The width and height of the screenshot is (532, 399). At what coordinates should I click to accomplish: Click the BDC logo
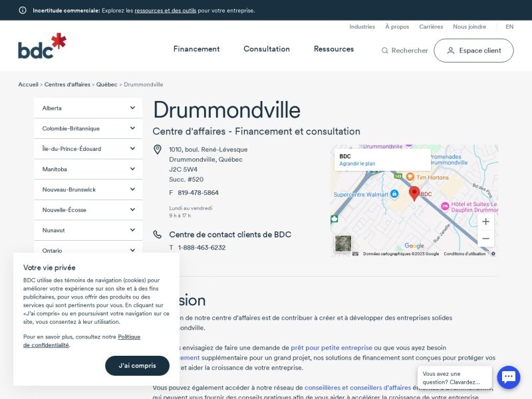[x=42, y=46]
